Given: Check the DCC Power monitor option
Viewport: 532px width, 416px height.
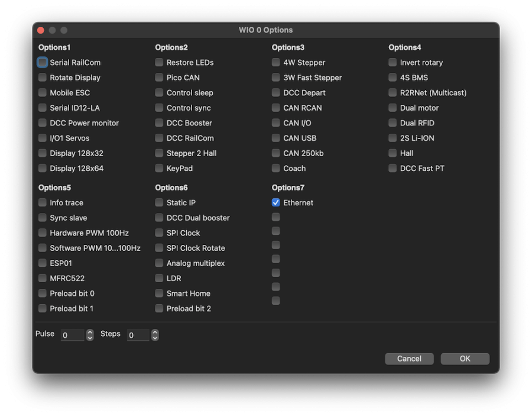Looking at the screenshot, I should [x=43, y=123].
